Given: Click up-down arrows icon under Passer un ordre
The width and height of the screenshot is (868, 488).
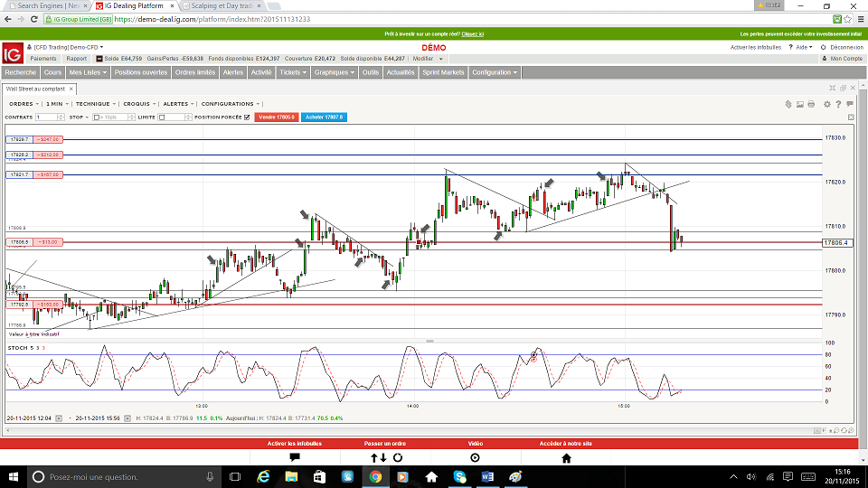Looking at the screenshot, I should click(379, 457).
